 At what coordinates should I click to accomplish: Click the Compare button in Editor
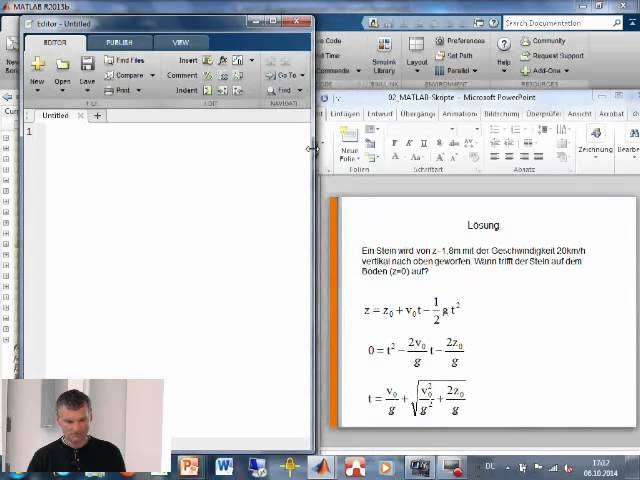pos(124,76)
